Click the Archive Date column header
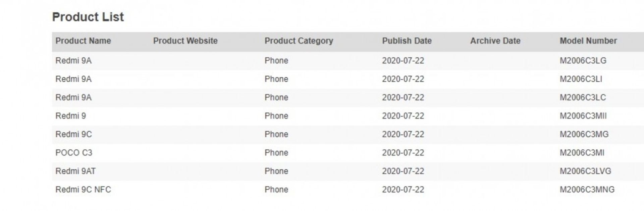Viewport: 644px width, 211px height. [495, 41]
